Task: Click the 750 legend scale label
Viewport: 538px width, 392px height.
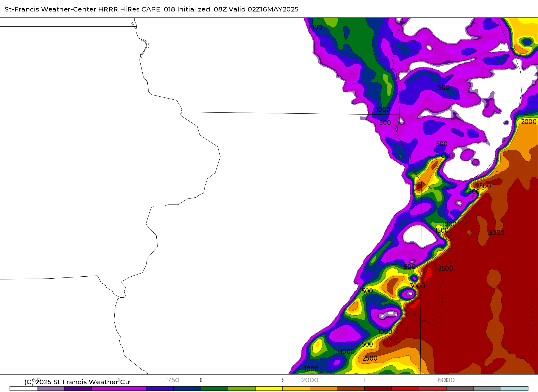Action: (x=173, y=380)
